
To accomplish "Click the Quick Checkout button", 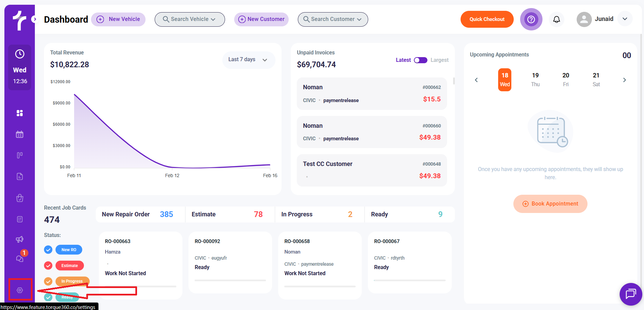I will point(487,19).
